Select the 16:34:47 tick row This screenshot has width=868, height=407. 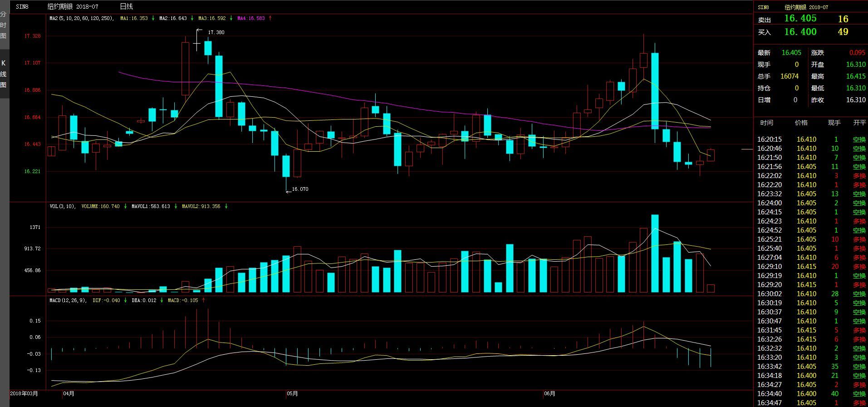click(x=811, y=403)
